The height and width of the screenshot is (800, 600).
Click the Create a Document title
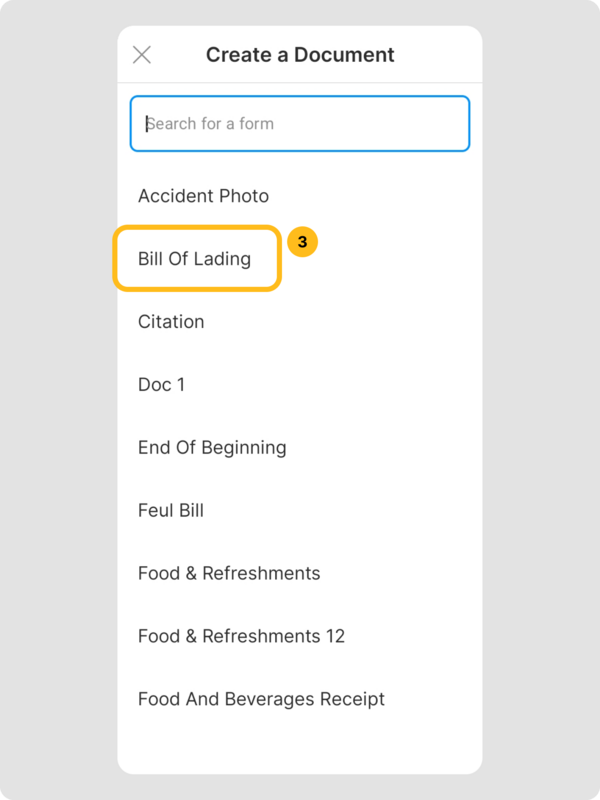[x=300, y=55]
